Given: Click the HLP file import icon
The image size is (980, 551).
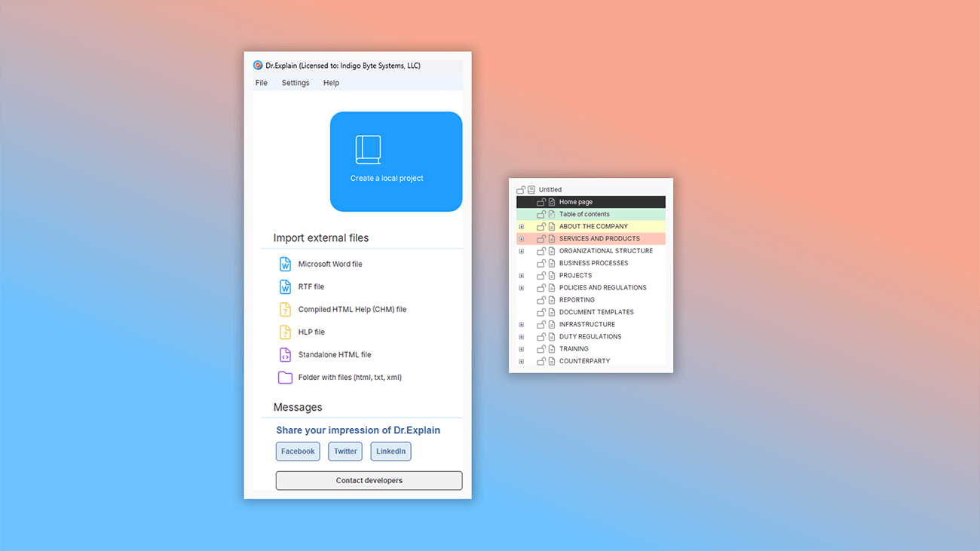Looking at the screenshot, I should click(285, 332).
